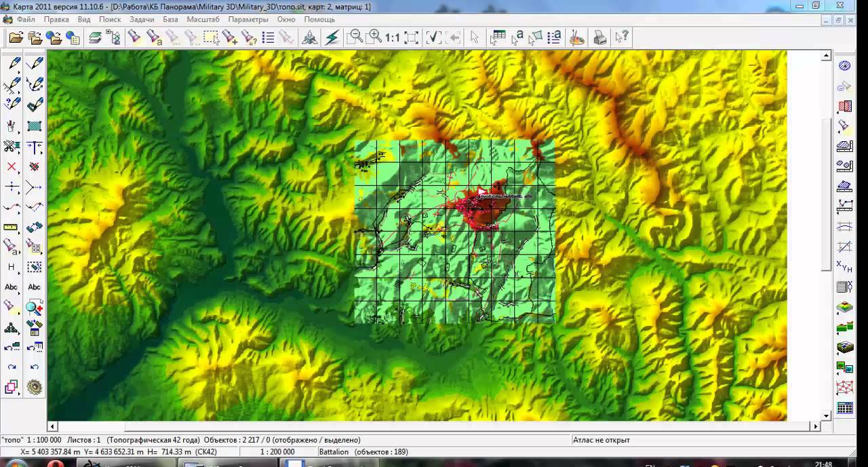Click the compass globe icon in right panel

pyautogui.click(x=844, y=66)
